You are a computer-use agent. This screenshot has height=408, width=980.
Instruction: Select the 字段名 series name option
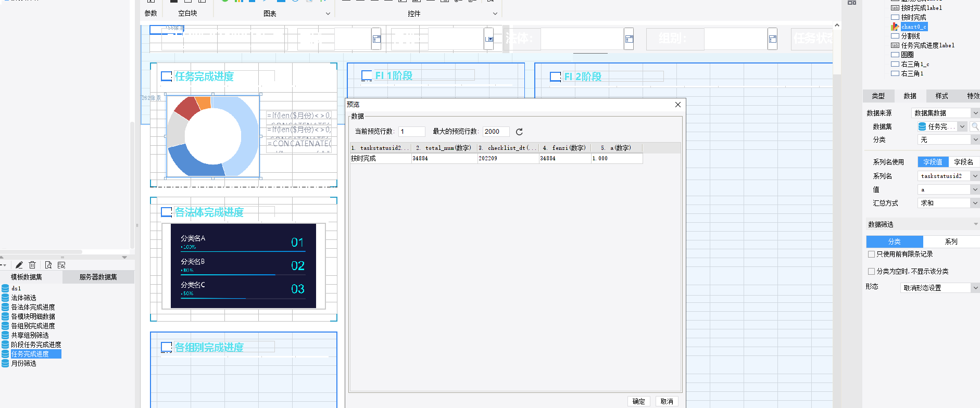964,162
